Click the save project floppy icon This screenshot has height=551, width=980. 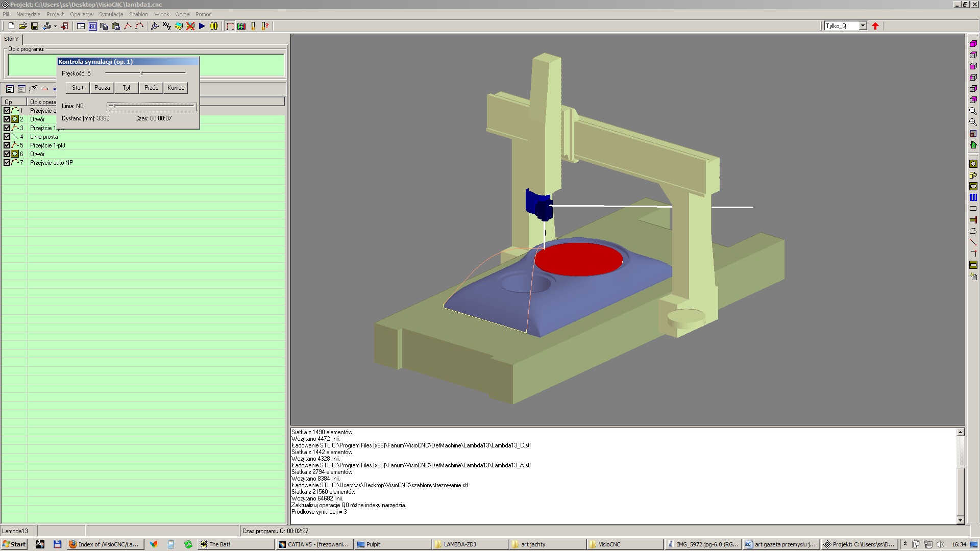35,26
